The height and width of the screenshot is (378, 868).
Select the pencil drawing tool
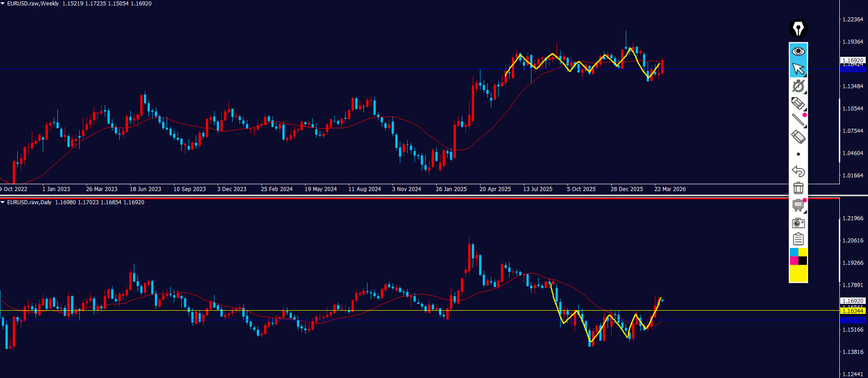click(798, 103)
